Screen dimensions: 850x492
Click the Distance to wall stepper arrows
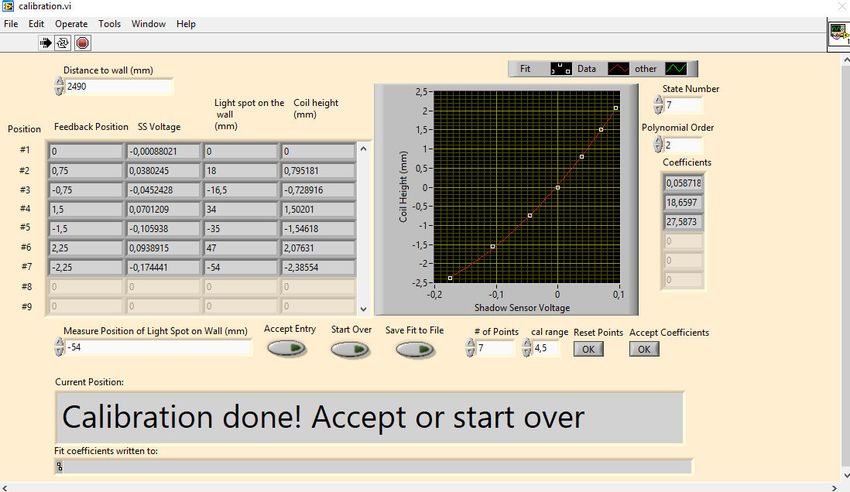click(x=59, y=87)
